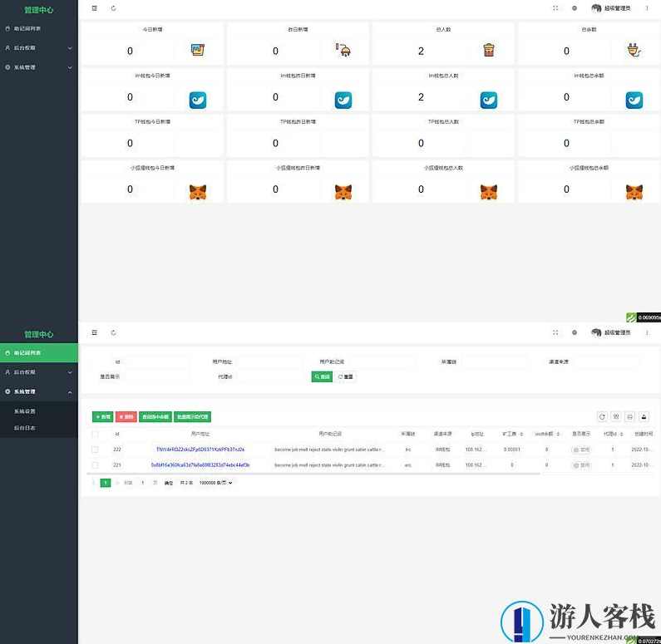The height and width of the screenshot is (644, 661).
Task: Select highlighted 助记词列表 item in lower sidebar
Action: (x=39, y=353)
